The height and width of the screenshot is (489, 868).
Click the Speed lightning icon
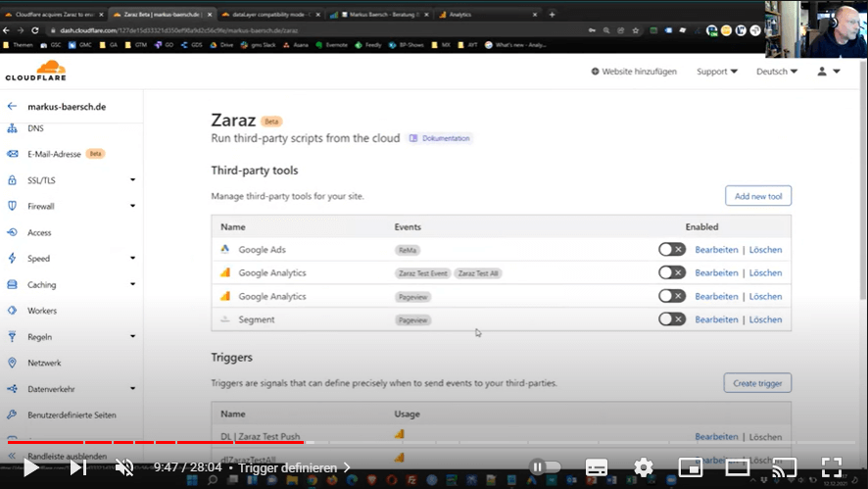(x=12, y=258)
